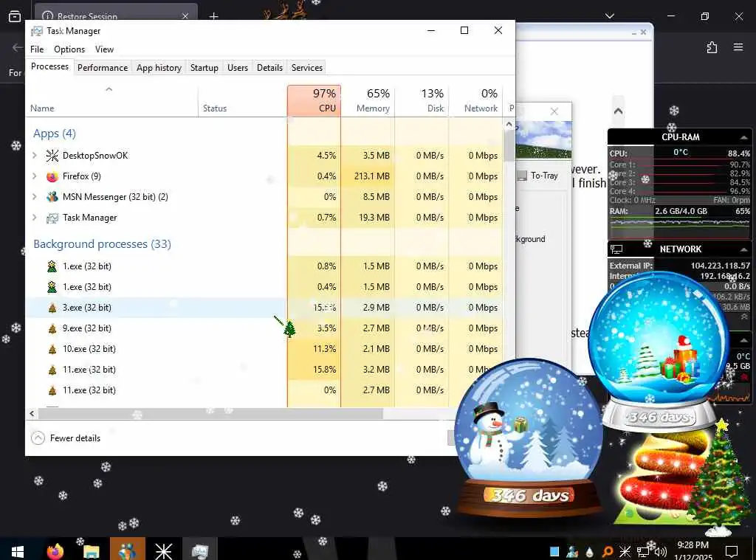Open a new Firefox tab with plus button
Image resolution: width=756 pixels, height=560 pixels.
click(x=213, y=16)
